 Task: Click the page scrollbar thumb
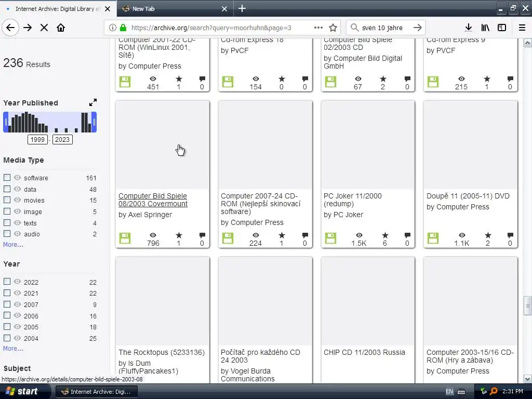[x=528, y=305]
